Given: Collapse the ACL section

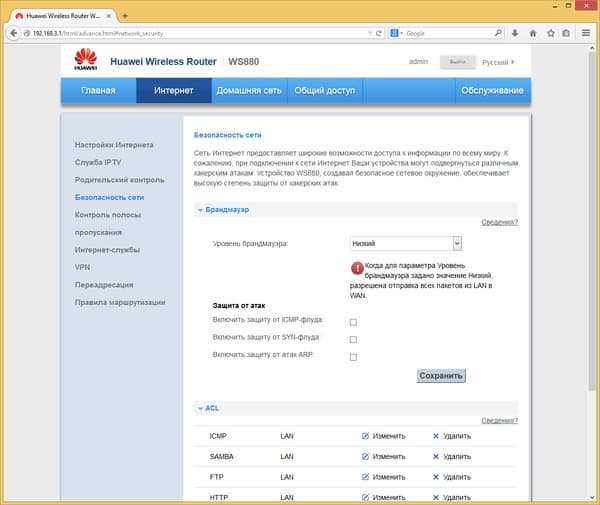Looking at the screenshot, I should (209, 408).
